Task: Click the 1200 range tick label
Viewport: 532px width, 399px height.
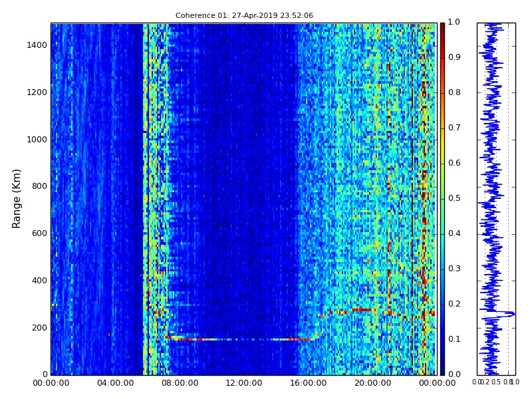Action: coord(37,92)
